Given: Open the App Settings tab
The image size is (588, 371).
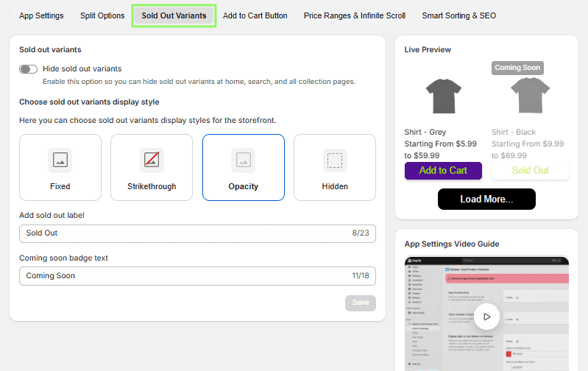Looking at the screenshot, I should point(41,15).
